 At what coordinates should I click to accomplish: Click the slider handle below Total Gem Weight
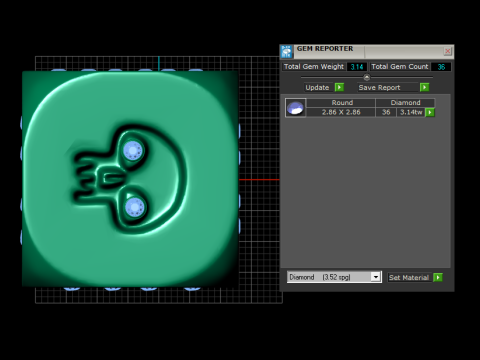tap(367, 77)
